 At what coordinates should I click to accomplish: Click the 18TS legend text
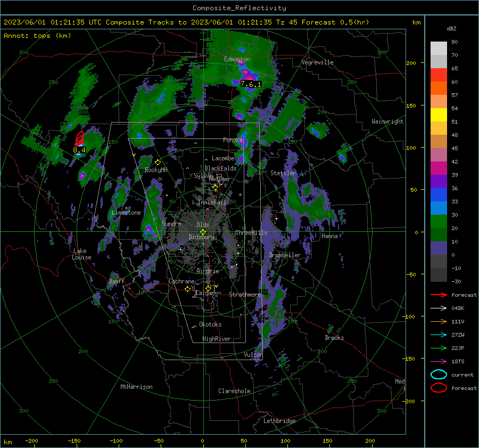[458, 362]
